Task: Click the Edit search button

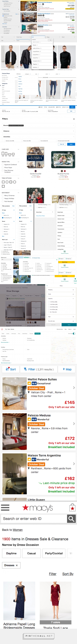Action: [71, 111]
